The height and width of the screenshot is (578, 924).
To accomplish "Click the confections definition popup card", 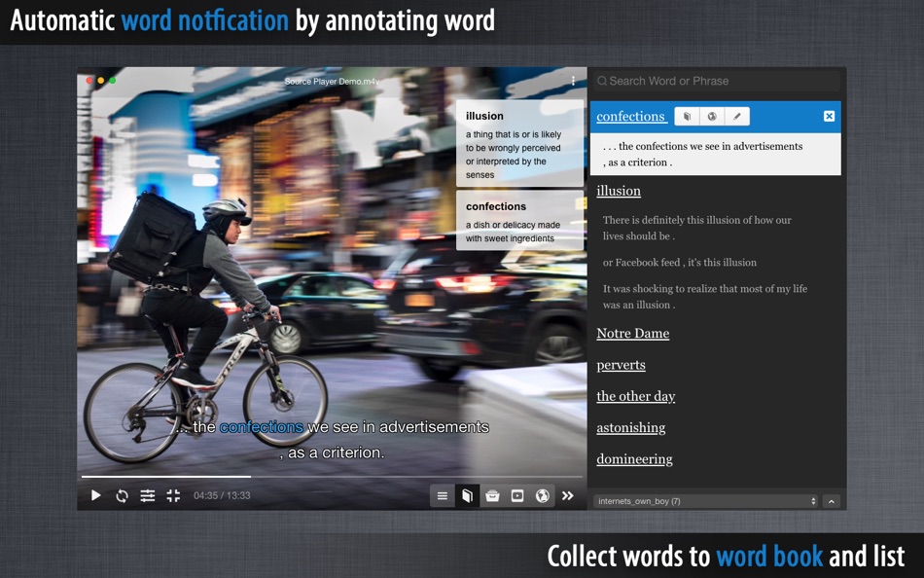I will point(519,221).
